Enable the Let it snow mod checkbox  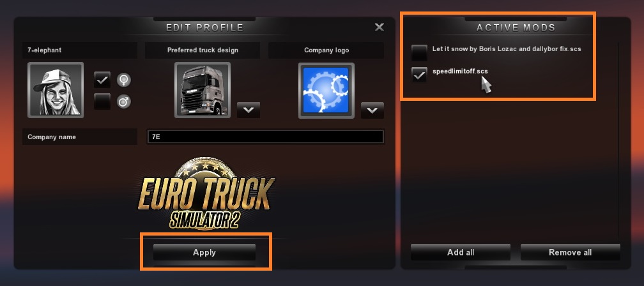tap(419, 52)
